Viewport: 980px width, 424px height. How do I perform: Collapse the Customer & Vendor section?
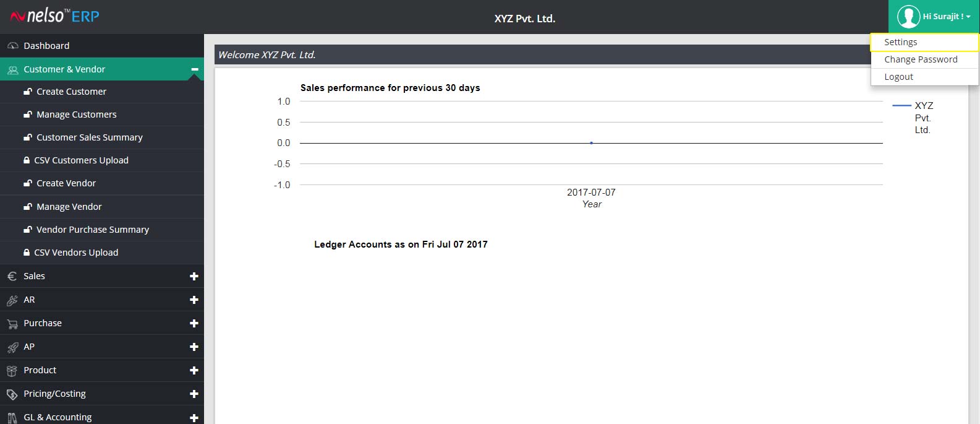pos(194,69)
